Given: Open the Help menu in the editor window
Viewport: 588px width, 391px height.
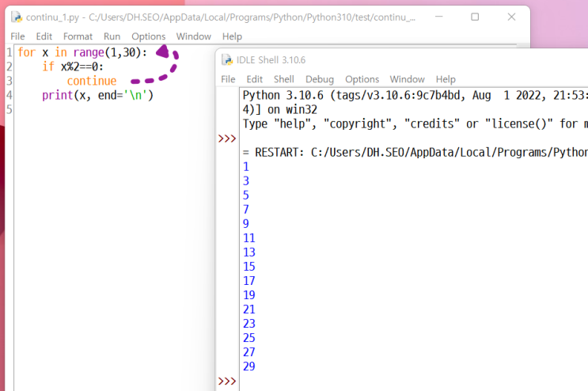Looking at the screenshot, I should (232, 36).
